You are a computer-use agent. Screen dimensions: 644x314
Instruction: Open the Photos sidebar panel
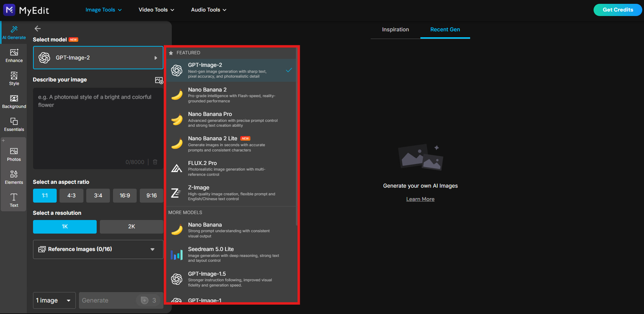click(x=14, y=155)
